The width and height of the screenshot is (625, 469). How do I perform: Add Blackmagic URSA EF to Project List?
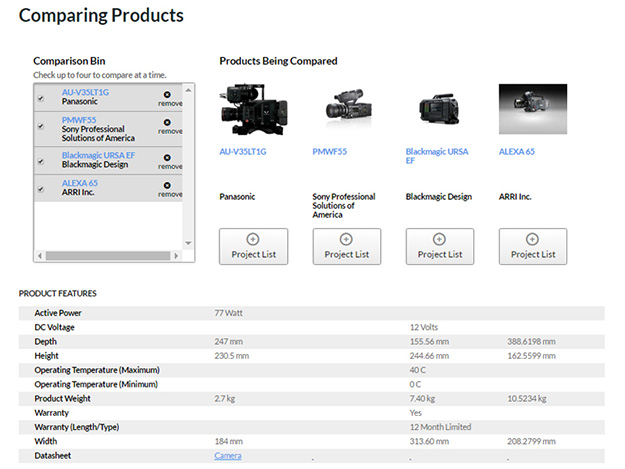(x=439, y=246)
